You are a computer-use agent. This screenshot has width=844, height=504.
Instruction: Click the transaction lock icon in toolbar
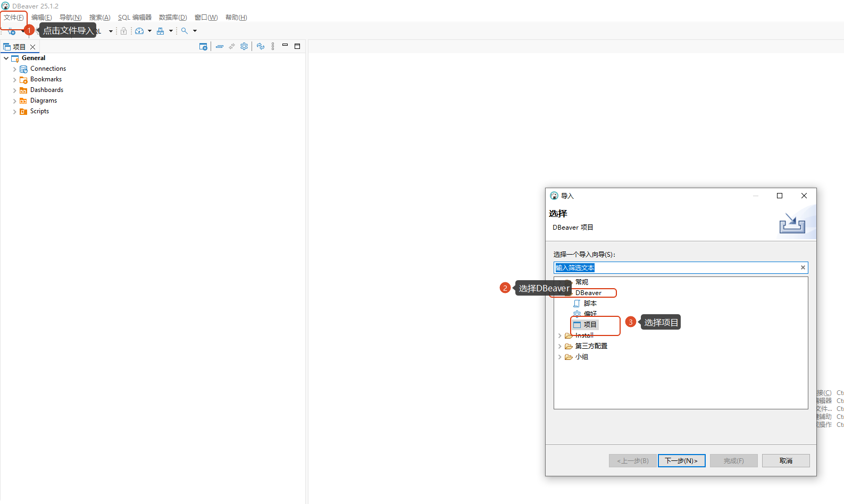point(123,31)
